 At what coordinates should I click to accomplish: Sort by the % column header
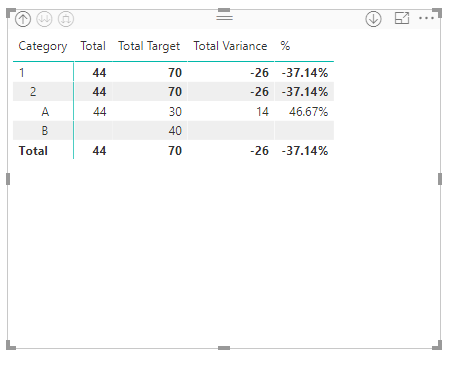click(x=285, y=46)
